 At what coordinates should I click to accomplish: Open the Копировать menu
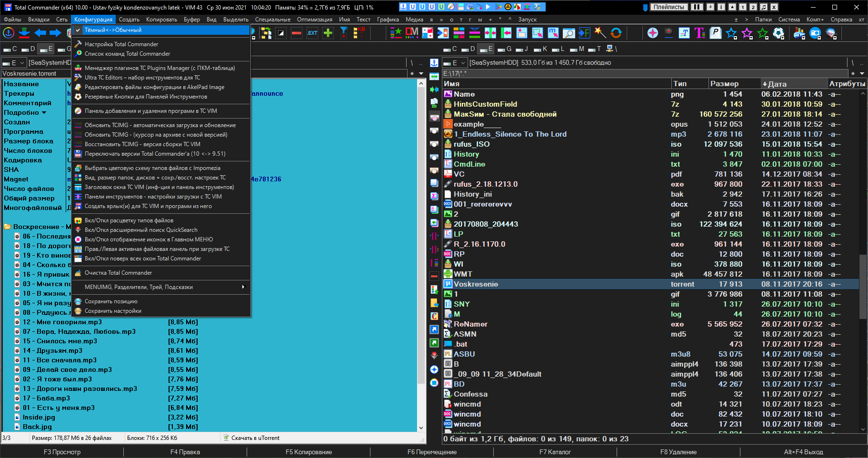pyautogui.click(x=161, y=20)
